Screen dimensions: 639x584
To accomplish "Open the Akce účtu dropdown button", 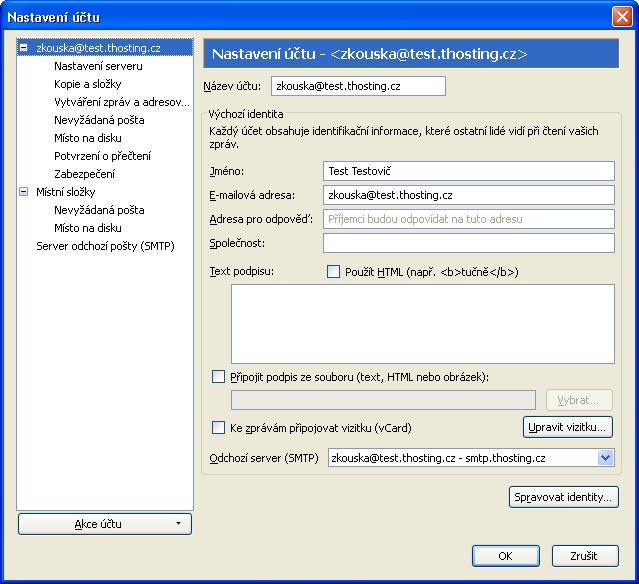I will [x=104, y=524].
